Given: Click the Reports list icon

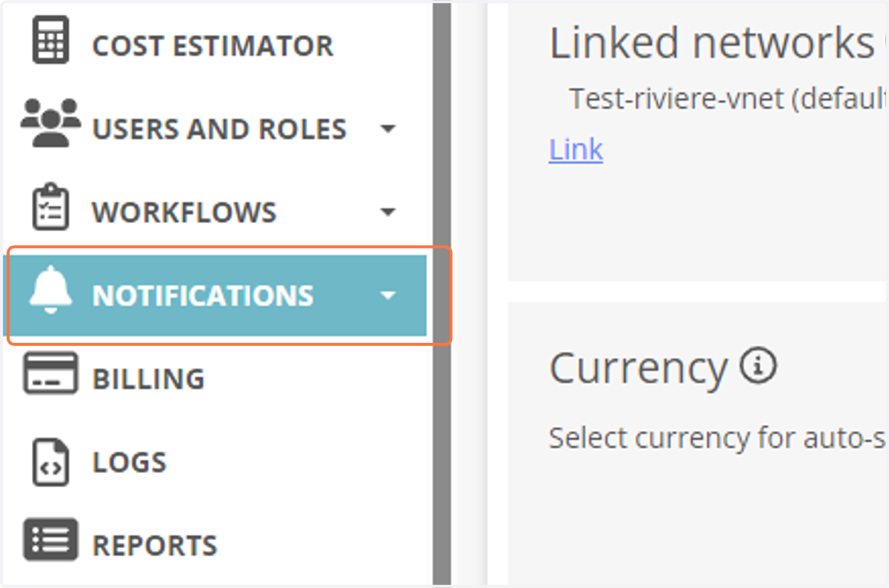Looking at the screenshot, I should pos(50,540).
